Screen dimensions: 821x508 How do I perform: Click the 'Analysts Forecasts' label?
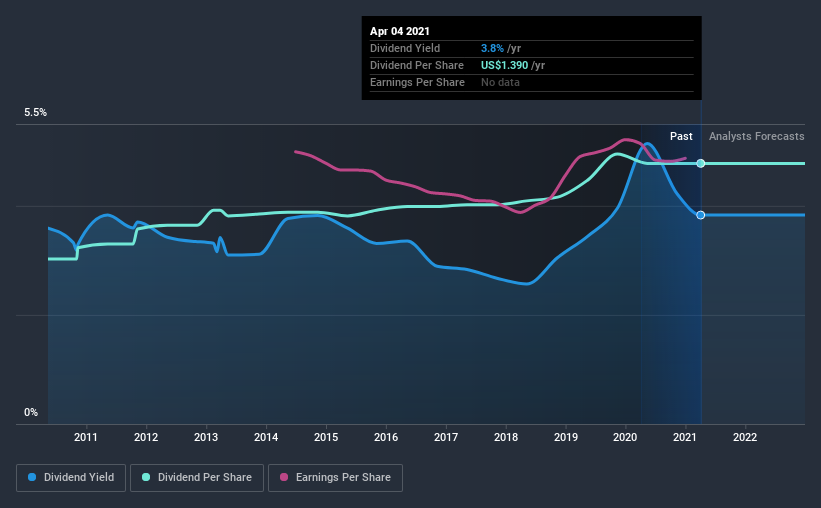(757, 136)
